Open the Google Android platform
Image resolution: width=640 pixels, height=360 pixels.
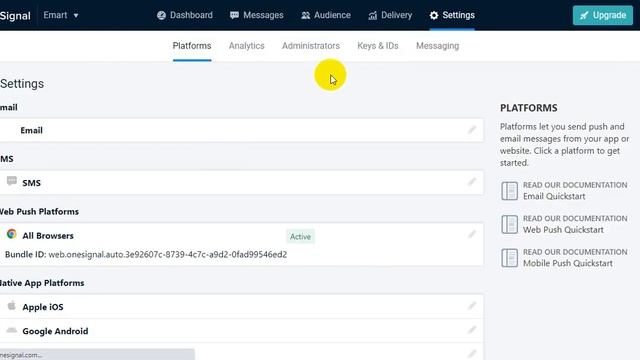pos(242,331)
